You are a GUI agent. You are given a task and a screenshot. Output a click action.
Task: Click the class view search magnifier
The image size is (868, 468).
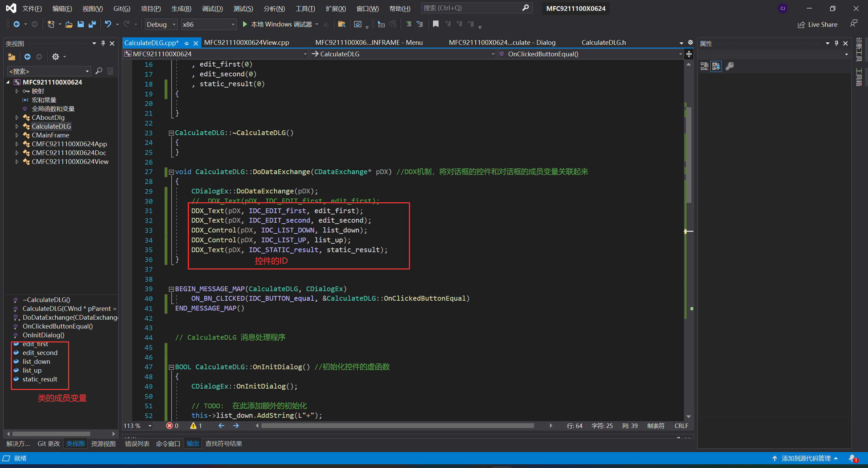tap(99, 71)
